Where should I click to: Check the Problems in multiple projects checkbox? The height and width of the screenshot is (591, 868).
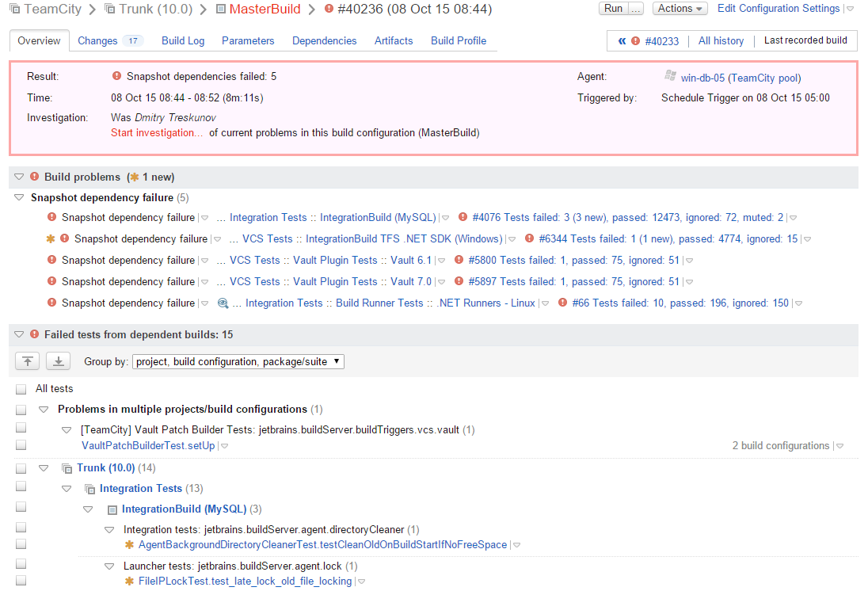coord(21,410)
